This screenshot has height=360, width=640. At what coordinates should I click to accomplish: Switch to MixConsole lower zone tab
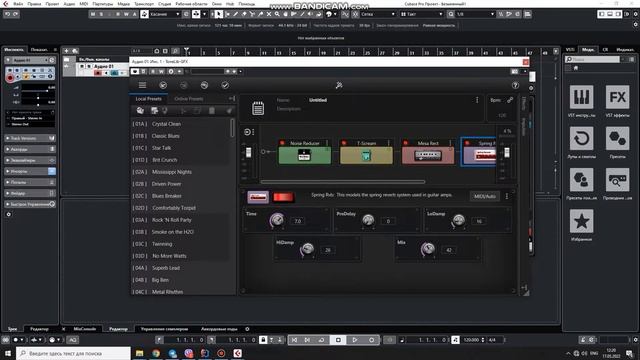click(x=84, y=329)
